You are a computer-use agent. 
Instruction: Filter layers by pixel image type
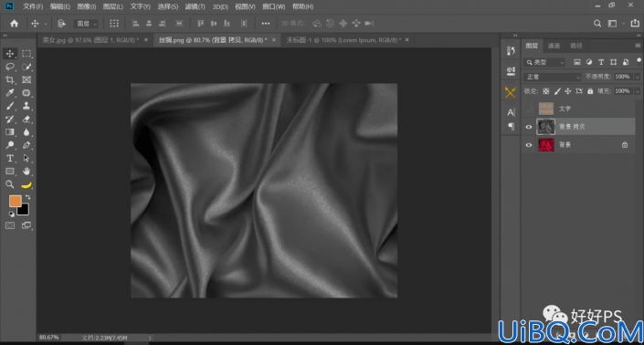(577, 62)
